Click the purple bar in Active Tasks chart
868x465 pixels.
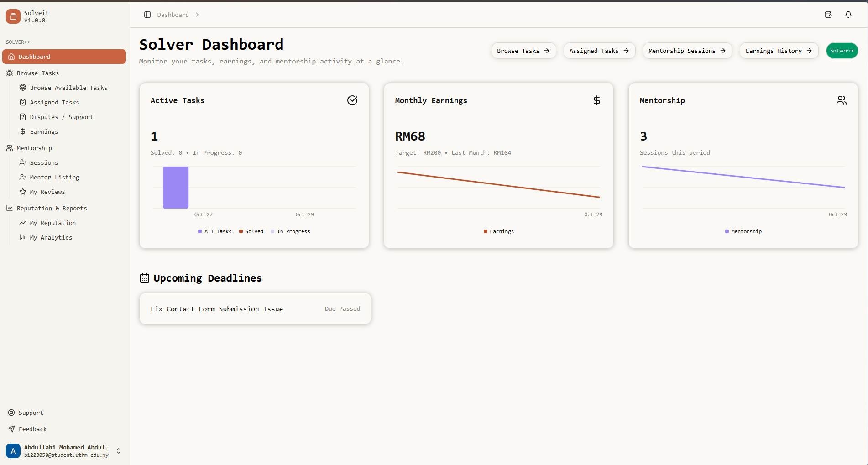[175, 187]
